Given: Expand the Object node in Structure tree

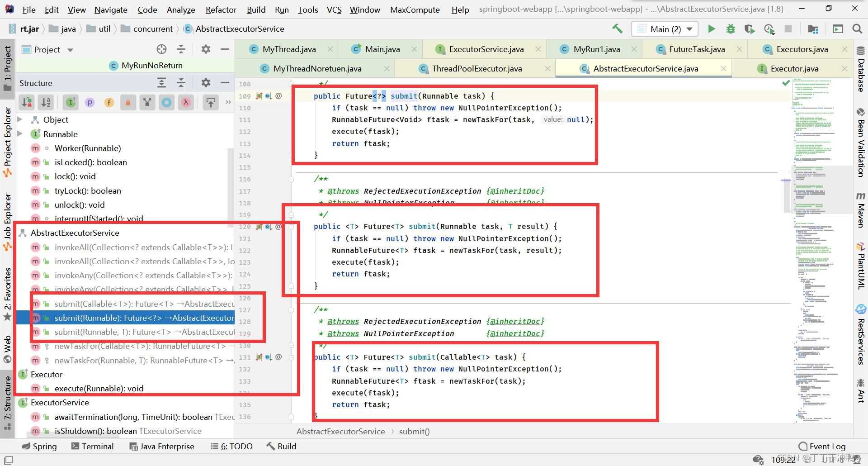Looking at the screenshot, I should click(x=20, y=119).
